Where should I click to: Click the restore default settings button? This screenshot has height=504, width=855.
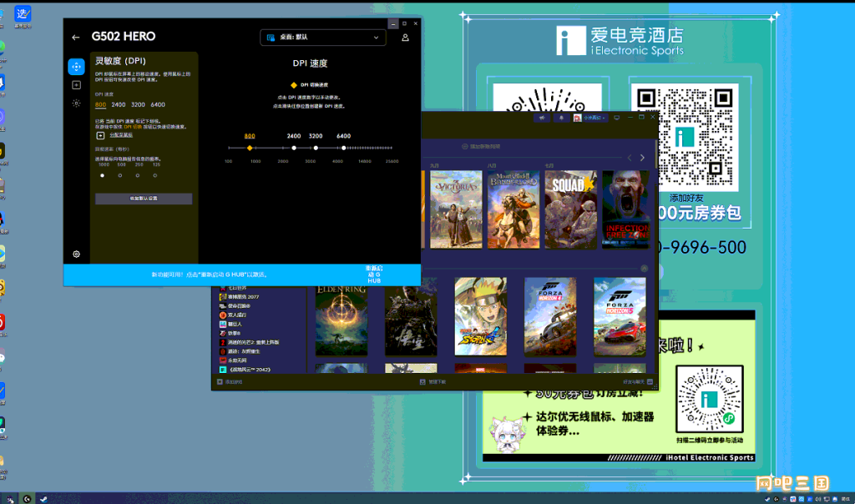pyautogui.click(x=144, y=199)
